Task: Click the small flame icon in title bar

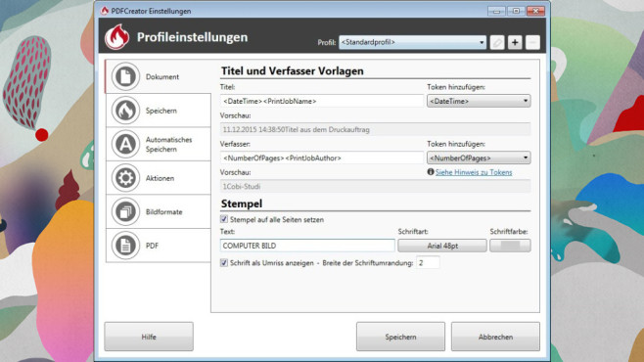Action: (105, 11)
